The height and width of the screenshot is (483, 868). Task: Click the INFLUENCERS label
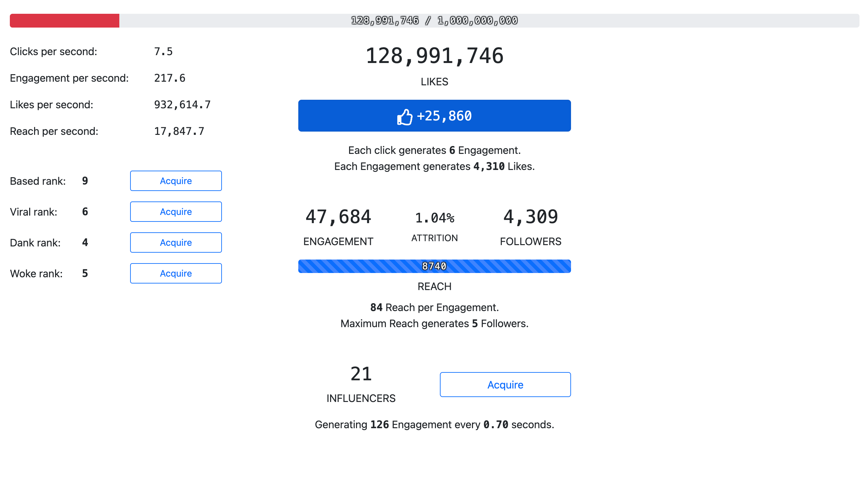pyautogui.click(x=361, y=398)
